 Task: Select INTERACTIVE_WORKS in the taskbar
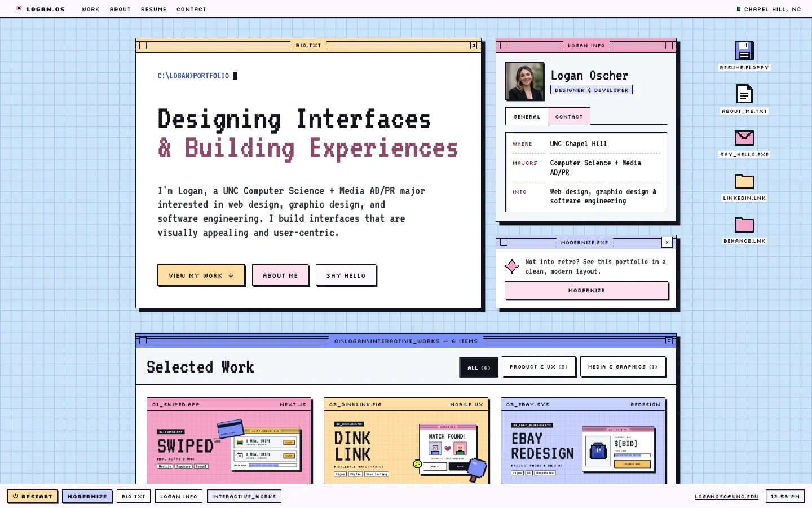244,496
